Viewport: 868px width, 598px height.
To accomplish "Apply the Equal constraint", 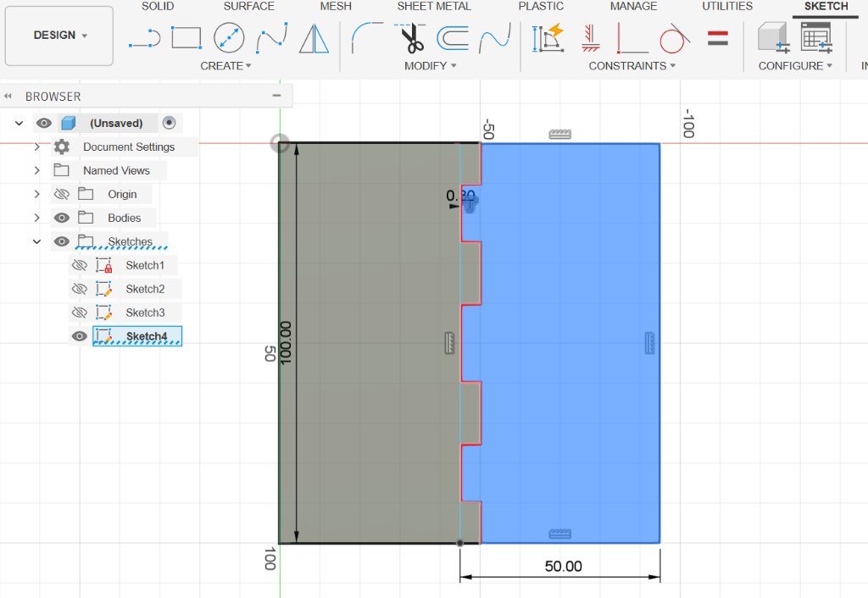I will click(x=717, y=38).
